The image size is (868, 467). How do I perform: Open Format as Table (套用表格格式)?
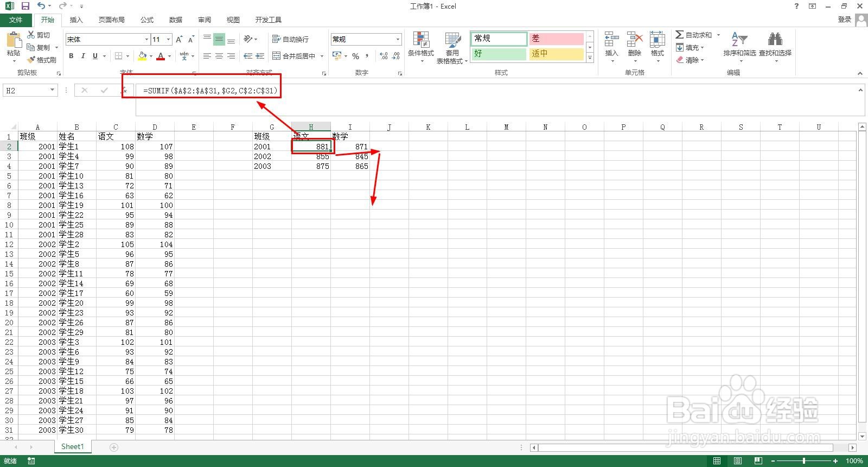[x=452, y=48]
